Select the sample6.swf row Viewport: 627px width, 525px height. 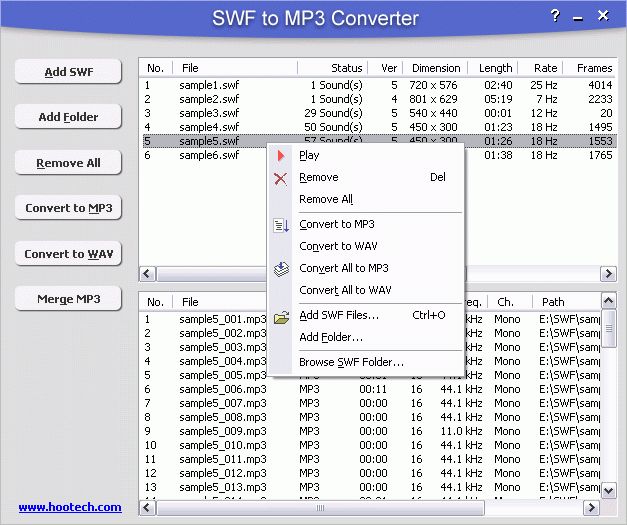point(378,155)
